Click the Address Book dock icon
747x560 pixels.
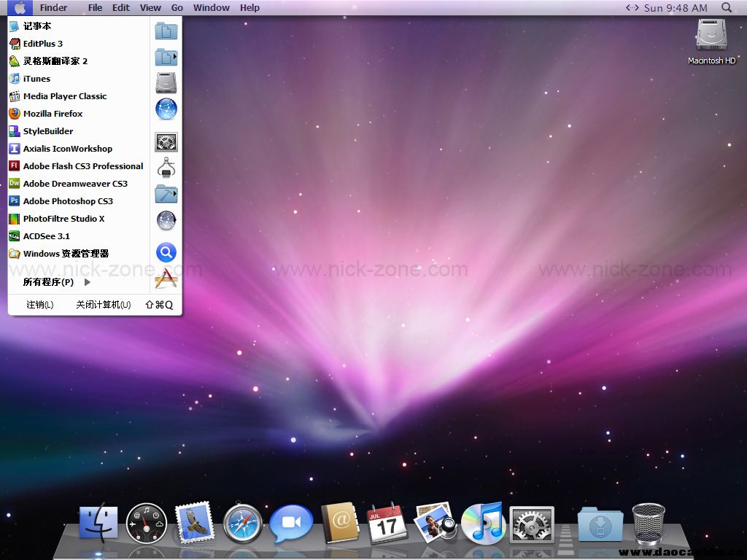(340, 523)
